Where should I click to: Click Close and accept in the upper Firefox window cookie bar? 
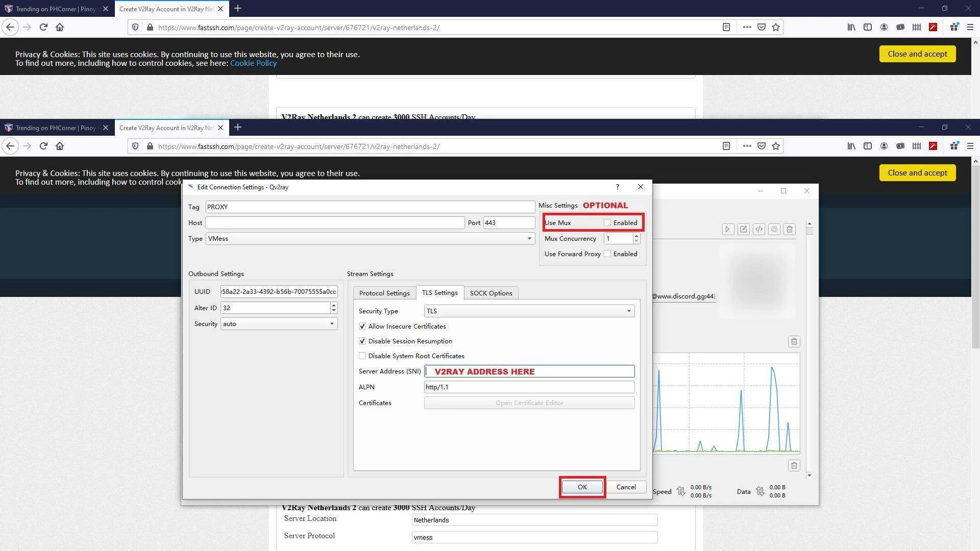click(x=917, y=54)
